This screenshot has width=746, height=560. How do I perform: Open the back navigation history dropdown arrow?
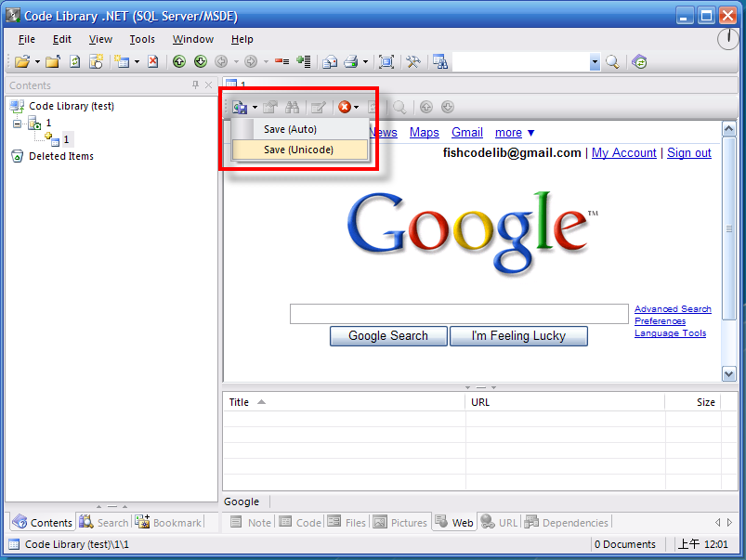point(236,62)
